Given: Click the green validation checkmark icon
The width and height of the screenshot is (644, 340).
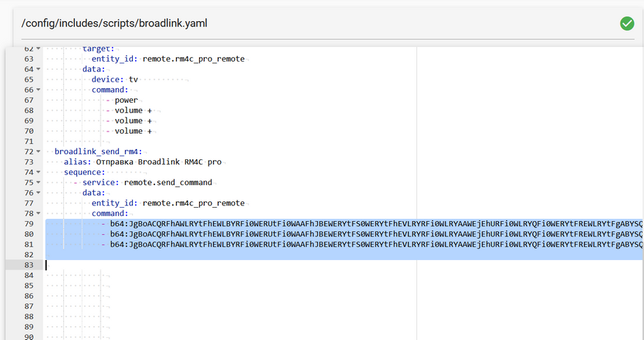Looking at the screenshot, I should pyautogui.click(x=627, y=23).
